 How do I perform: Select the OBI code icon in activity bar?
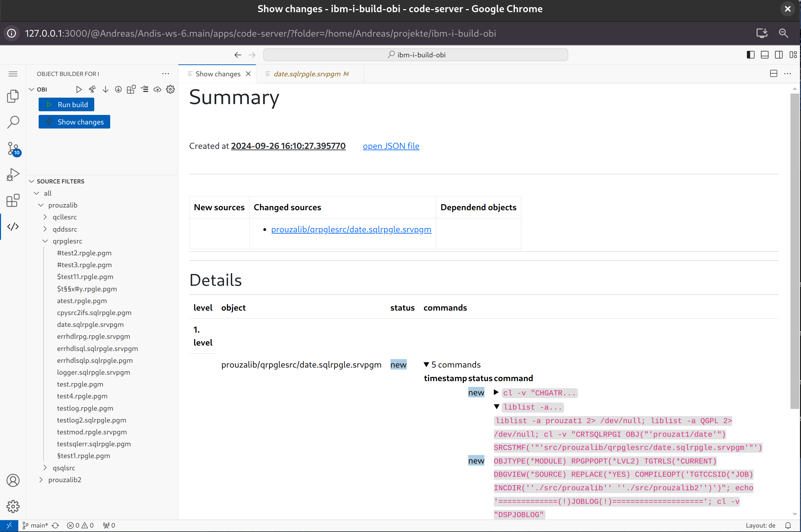click(13, 226)
